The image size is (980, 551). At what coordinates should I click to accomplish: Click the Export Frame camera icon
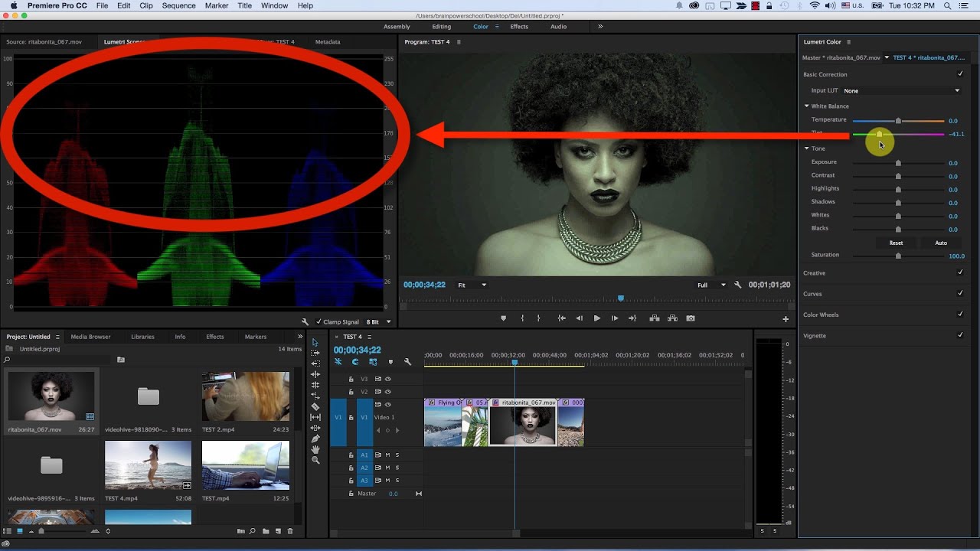pos(691,318)
